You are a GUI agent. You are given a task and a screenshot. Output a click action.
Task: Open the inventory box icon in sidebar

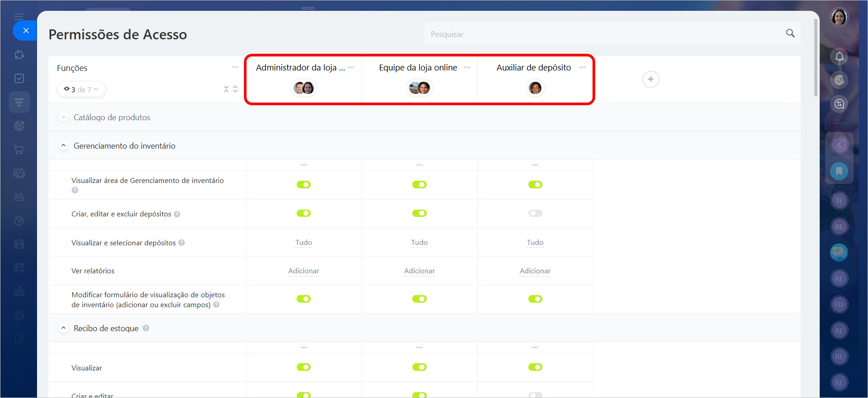click(19, 221)
